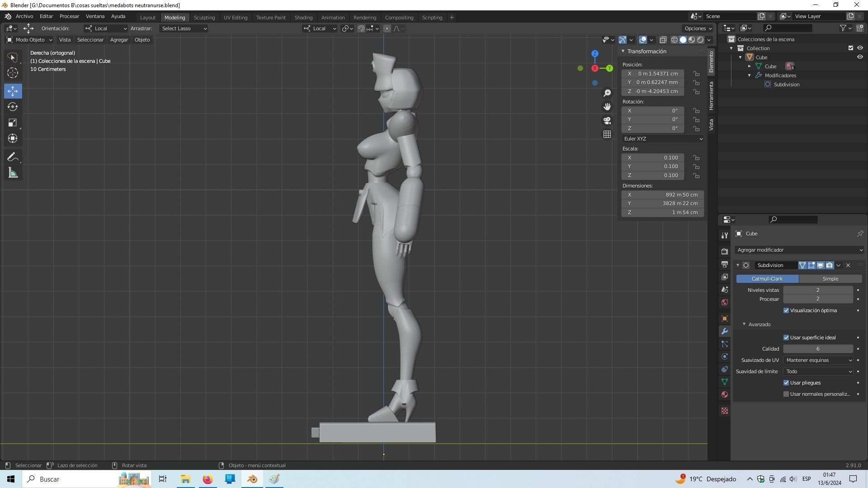
Task: Open Select Lasso drag dropdown
Action: (x=184, y=28)
